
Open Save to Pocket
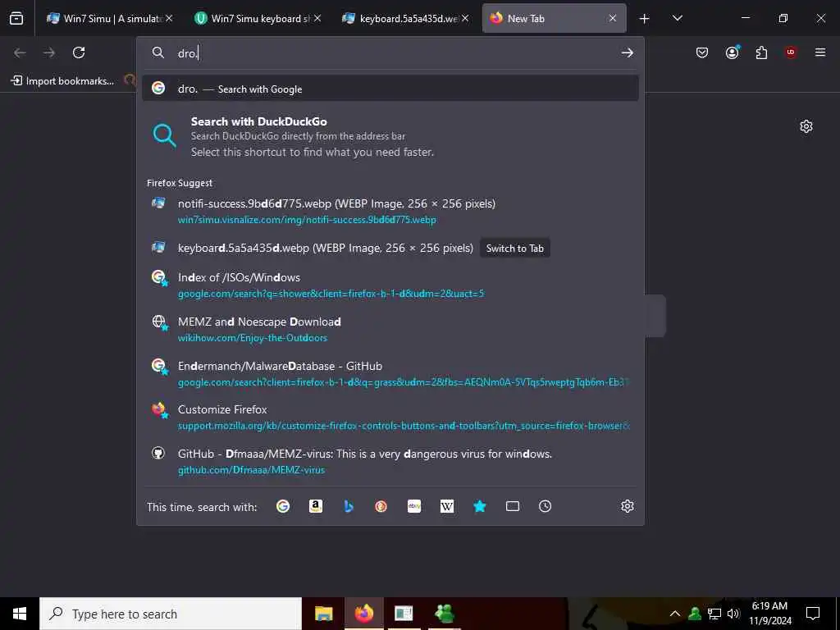pyautogui.click(x=702, y=52)
